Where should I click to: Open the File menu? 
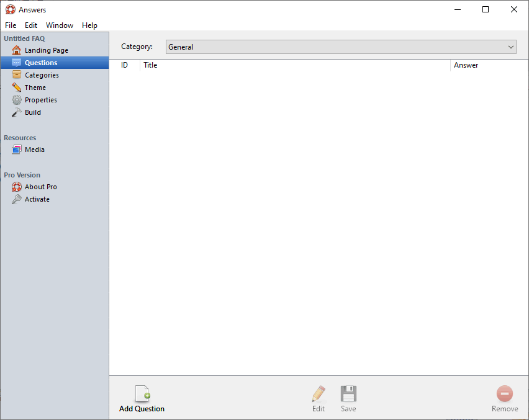(11, 25)
